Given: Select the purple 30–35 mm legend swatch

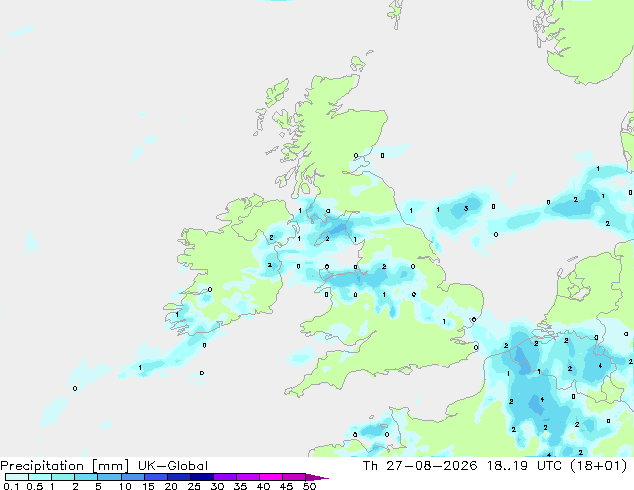Looking at the screenshot, I should point(224,477).
